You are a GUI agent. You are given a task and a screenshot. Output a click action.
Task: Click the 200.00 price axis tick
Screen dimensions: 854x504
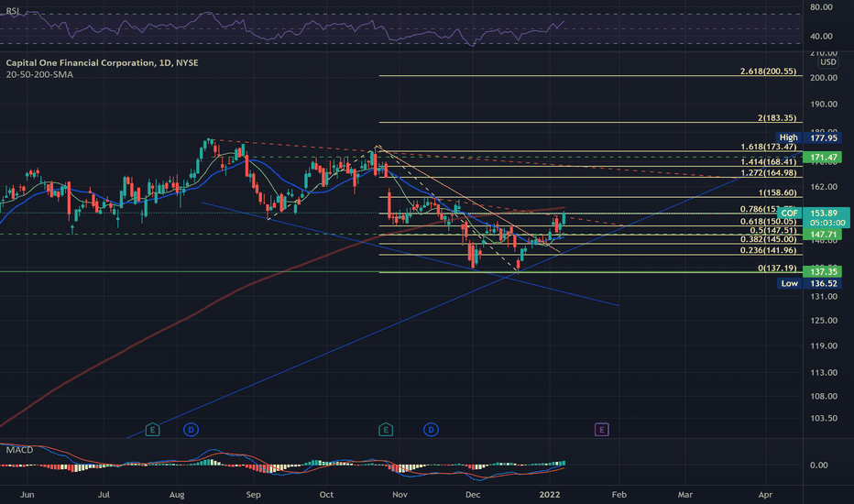tap(824, 78)
